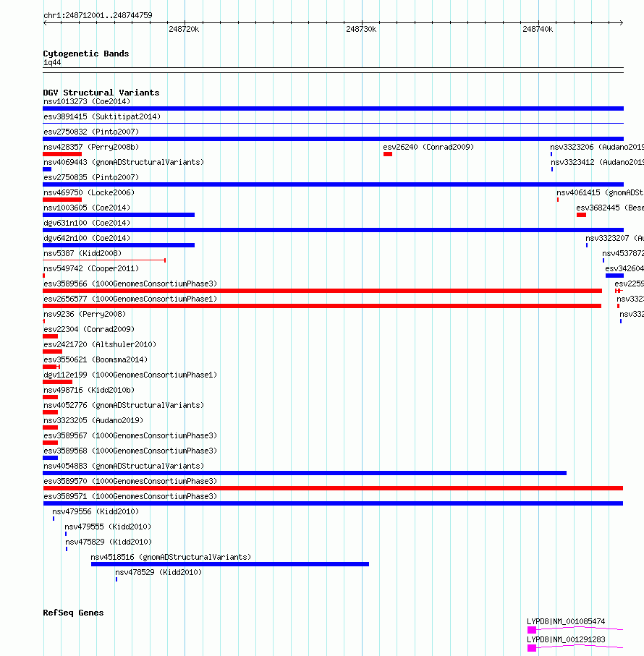Viewport: 644px width, 656px height.
Task: Click the nsv1013273 (Coe2014) label
Action: [87, 102]
